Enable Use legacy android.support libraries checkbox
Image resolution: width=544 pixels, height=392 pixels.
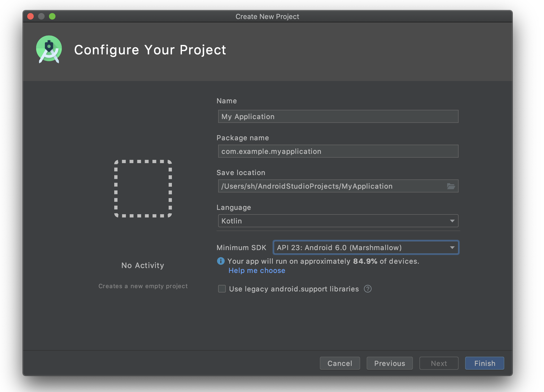pyautogui.click(x=222, y=289)
